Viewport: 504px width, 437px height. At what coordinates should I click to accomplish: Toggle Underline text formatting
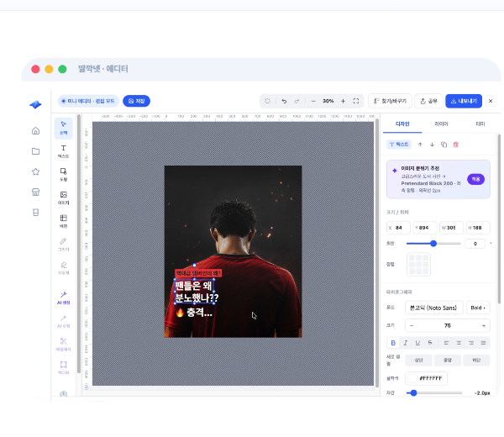point(417,343)
